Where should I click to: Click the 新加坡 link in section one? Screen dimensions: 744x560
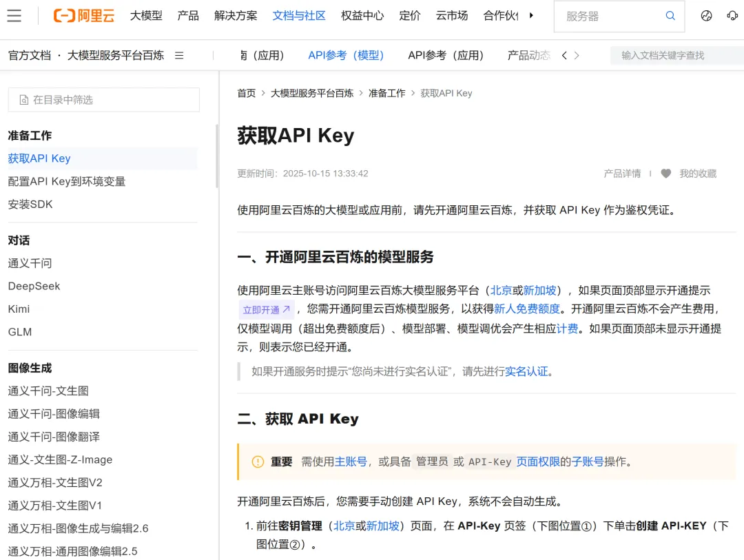pos(539,291)
